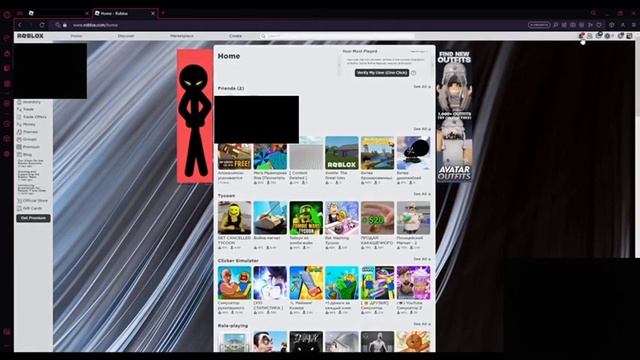Click the padlock site info icon
The width and height of the screenshot is (640, 360).
tap(64, 25)
